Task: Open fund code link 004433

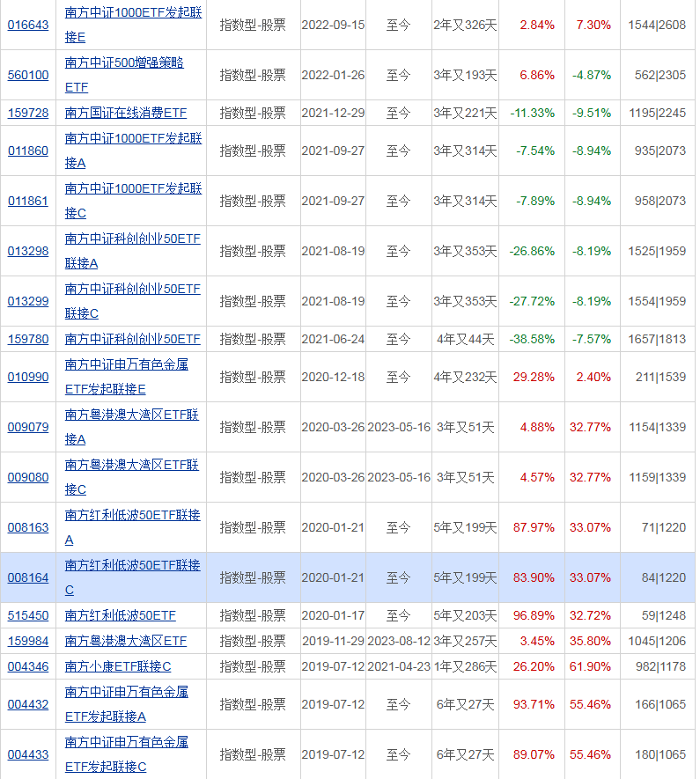Action: [28, 754]
